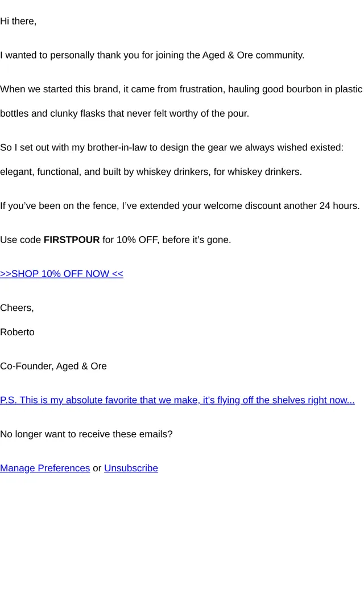Viewport: 364px width, 592px height.
Task: Click the word 'or' between footer links
Action: click(x=97, y=468)
